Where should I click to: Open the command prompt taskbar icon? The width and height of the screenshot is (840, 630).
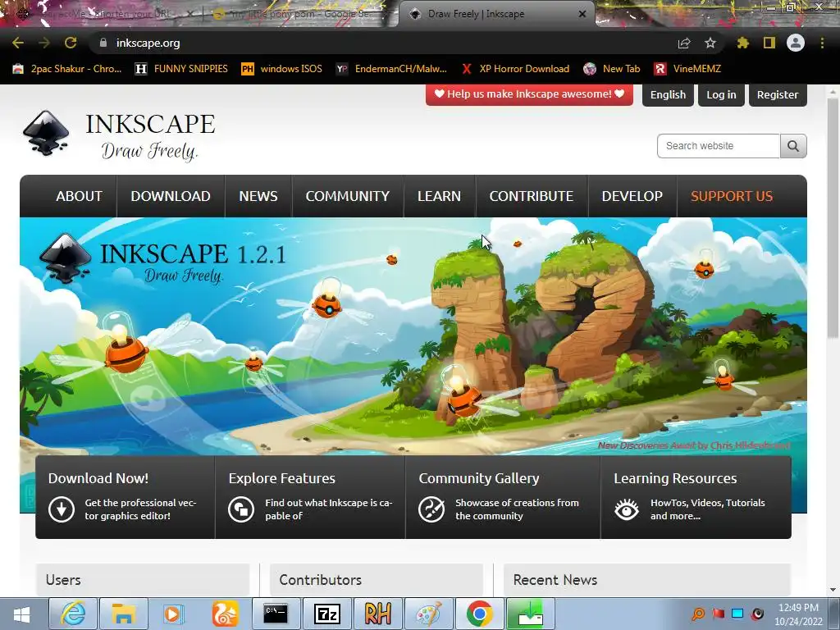[276, 614]
